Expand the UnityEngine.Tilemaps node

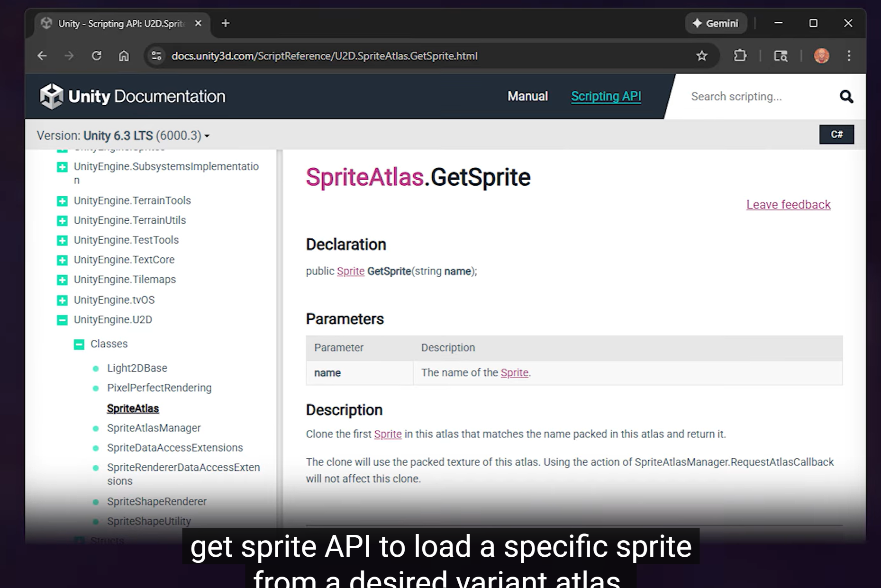tap(62, 280)
